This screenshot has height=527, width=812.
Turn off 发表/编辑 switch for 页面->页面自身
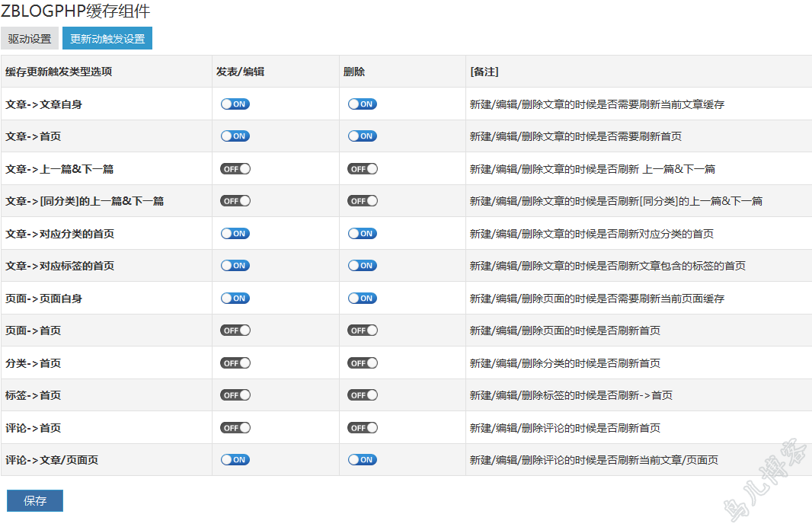click(x=235, y=299)
